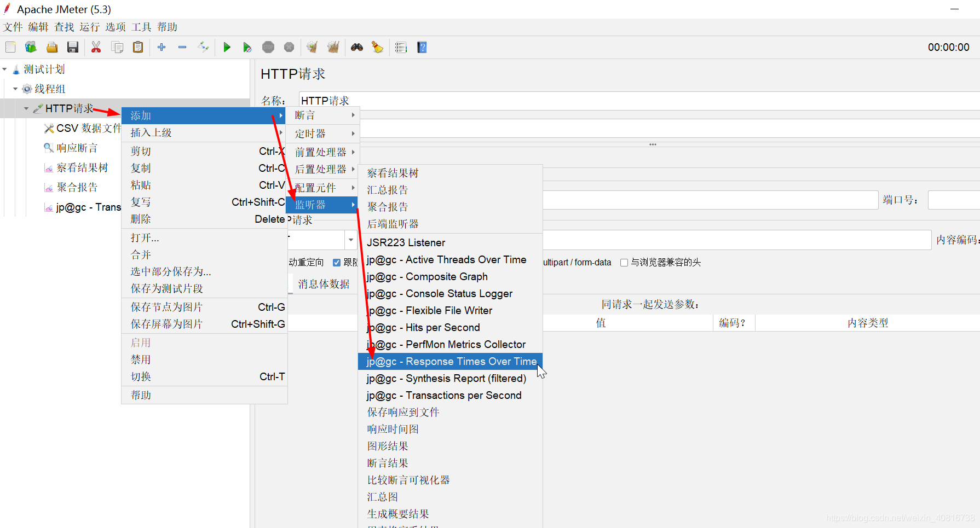Choose 保存节点为图片 from the context menu
980x528 pixels.
tap(204, 307)
